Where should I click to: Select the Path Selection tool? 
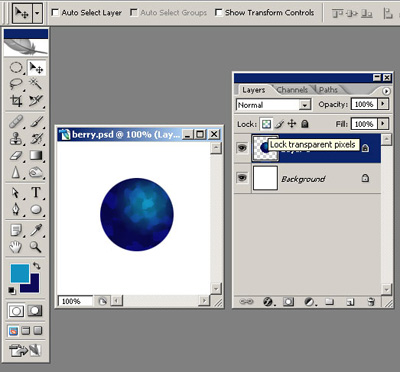click(16, 193)
